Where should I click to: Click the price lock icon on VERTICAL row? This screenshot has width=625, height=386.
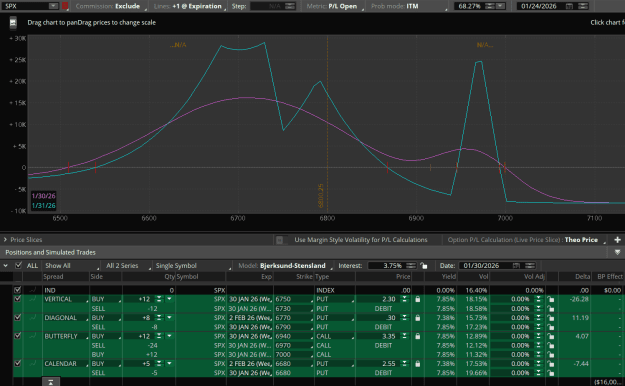tap(417, 299)
